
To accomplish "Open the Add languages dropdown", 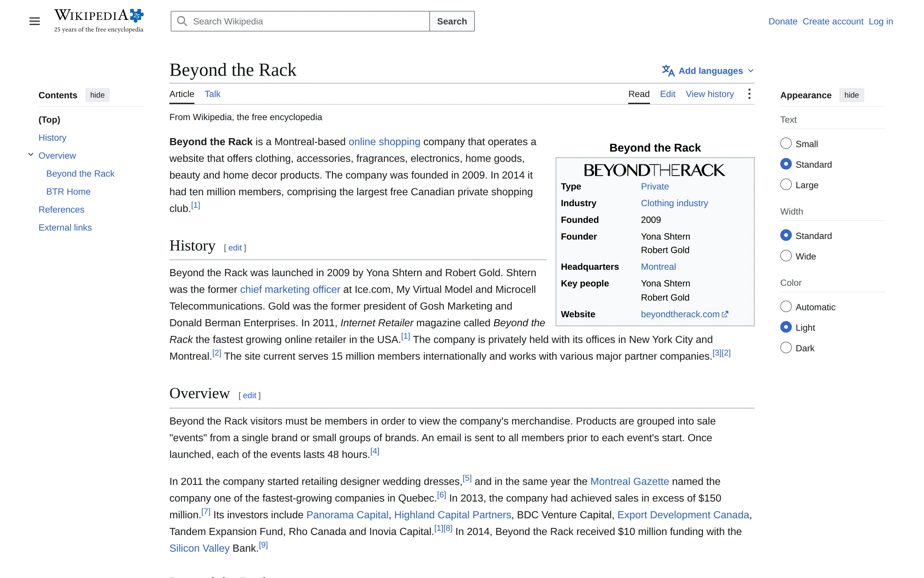I will (708, 71).
